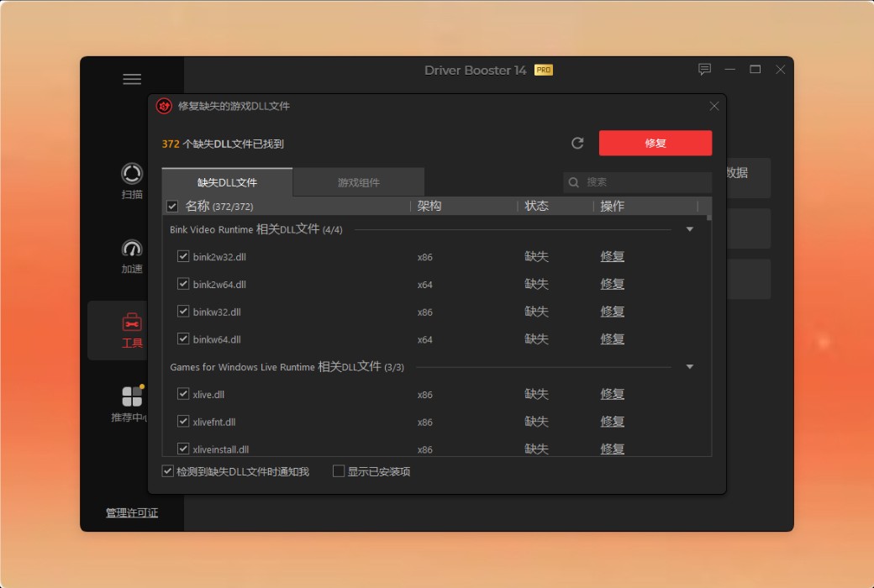Click 修复 link for xlivefnt.dll
Screen dimensions: 874x588
(612, 421)
